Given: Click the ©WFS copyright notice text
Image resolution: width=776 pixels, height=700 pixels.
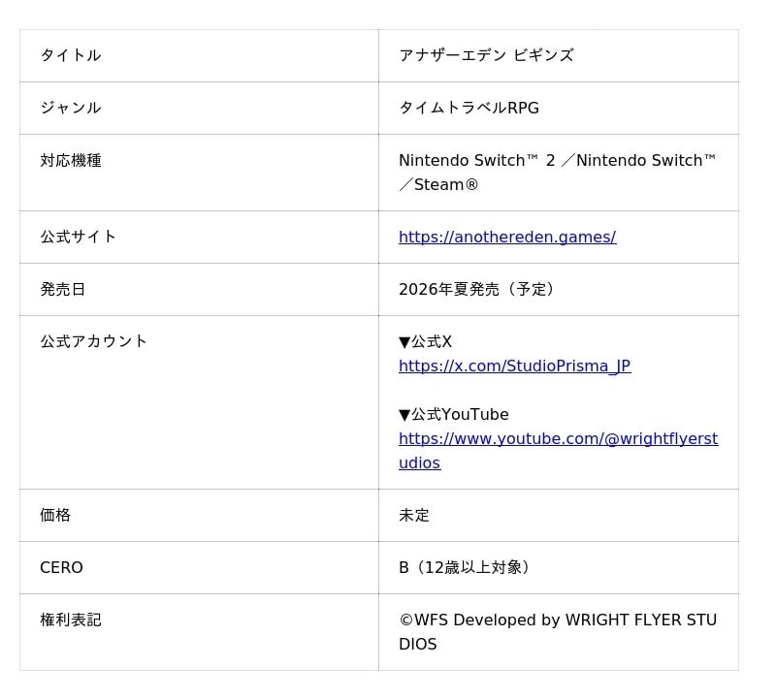Looking at the screenshot, I should pos(557,620).
